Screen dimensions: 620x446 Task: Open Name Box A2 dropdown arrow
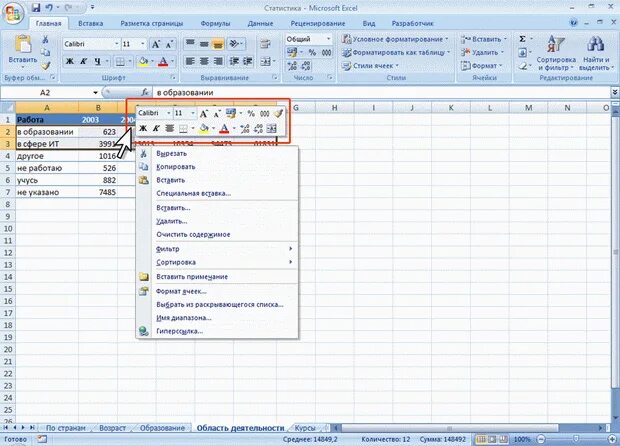pyautogui.click(x=95, y=93)
